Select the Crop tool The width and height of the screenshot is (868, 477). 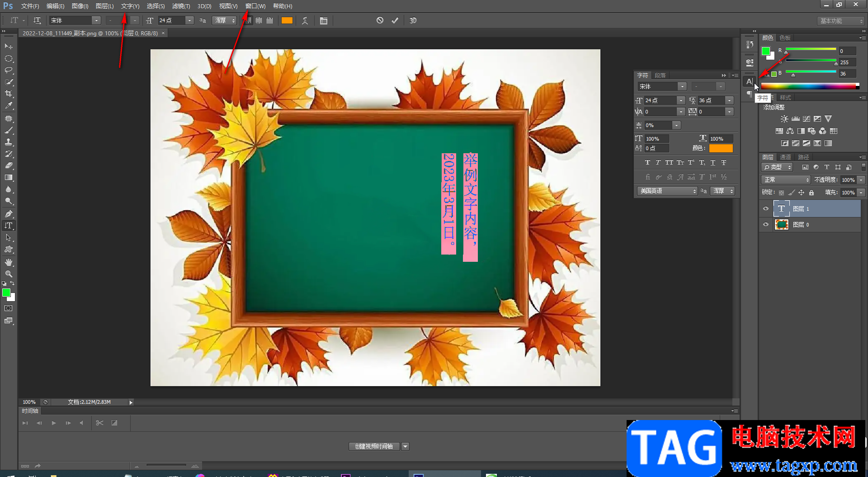(x=9, y=94)
